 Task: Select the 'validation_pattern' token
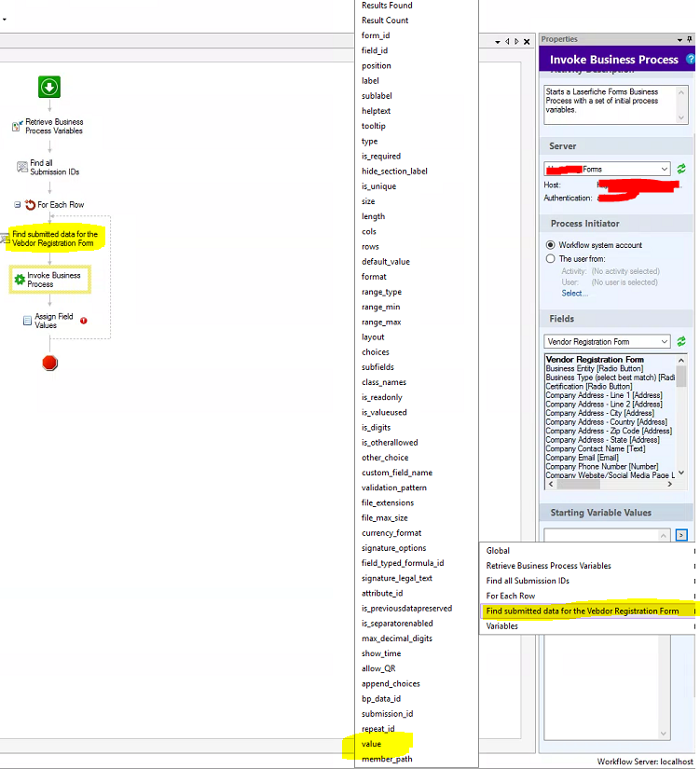[x=394, y=488]
